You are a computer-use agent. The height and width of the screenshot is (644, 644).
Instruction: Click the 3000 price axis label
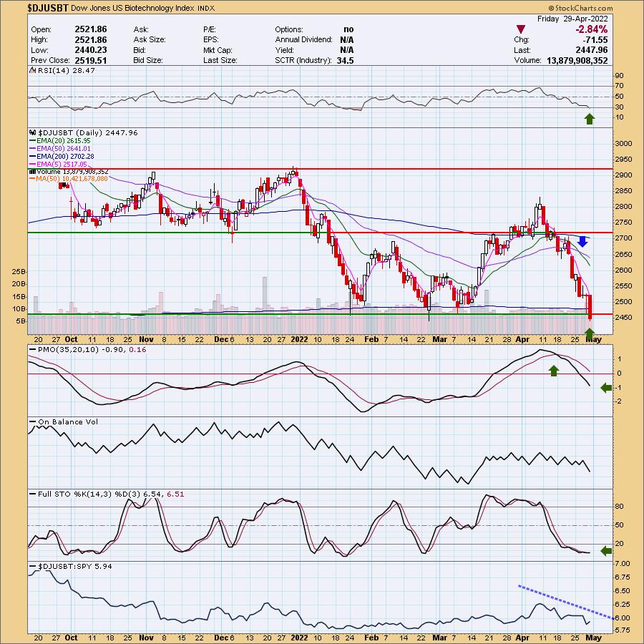click(x=623, y=143)
